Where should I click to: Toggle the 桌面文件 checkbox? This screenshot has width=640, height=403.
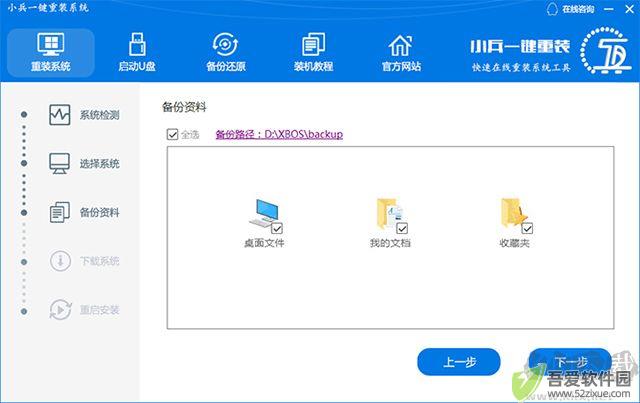coord(277,228)
